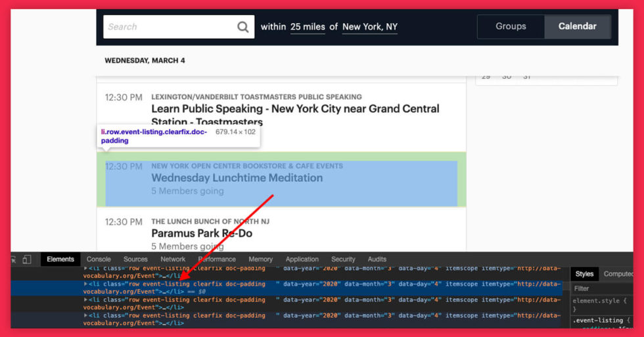644x337 pixels.
Task: Expand the last li event-listing node
Action: [85, 316]
